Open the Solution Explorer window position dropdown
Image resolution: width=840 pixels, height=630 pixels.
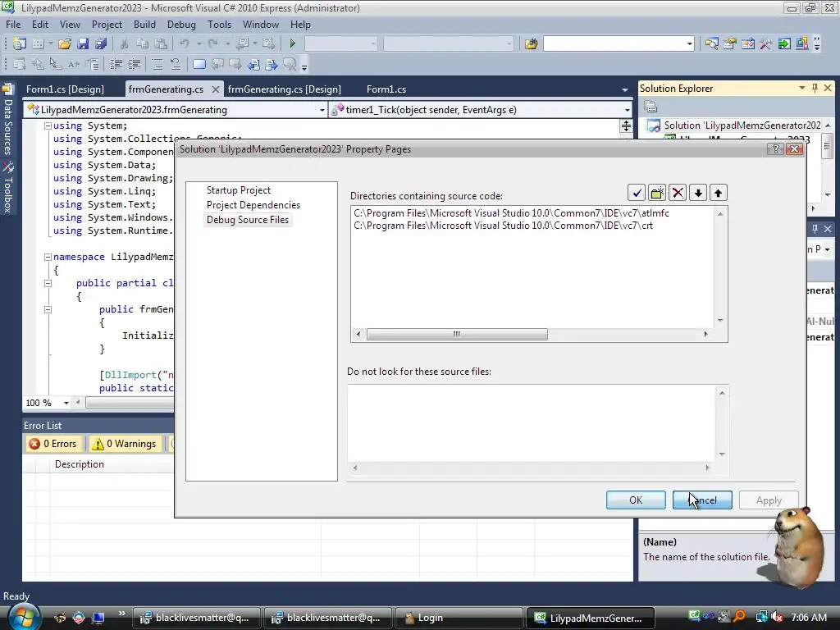pyautogui.click(x=802, y=88)
